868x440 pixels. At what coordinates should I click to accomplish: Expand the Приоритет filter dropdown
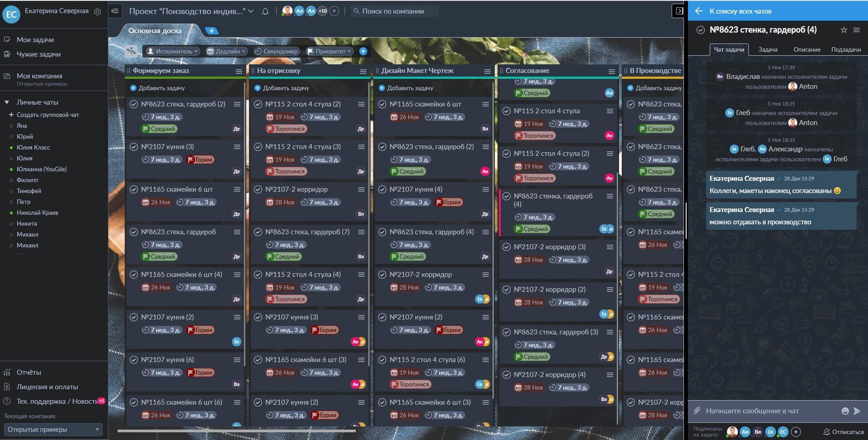tap(330, 51)
